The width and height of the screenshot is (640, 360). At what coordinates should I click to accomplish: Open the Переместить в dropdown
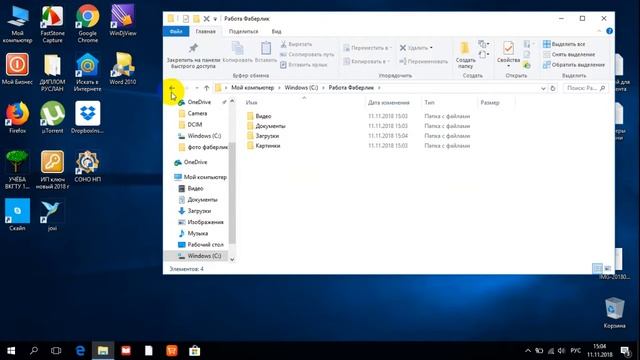coord(367,48)
